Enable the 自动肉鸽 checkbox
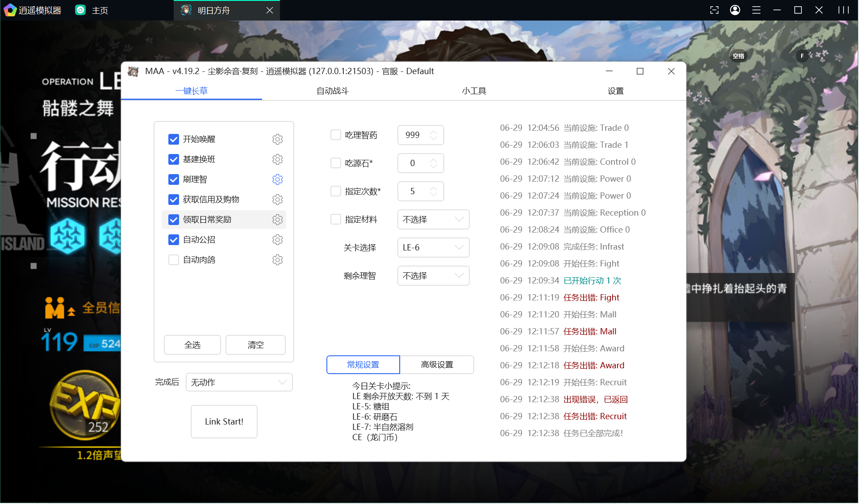Viewport: 860px width, 504px height. (x=174, y=259)
